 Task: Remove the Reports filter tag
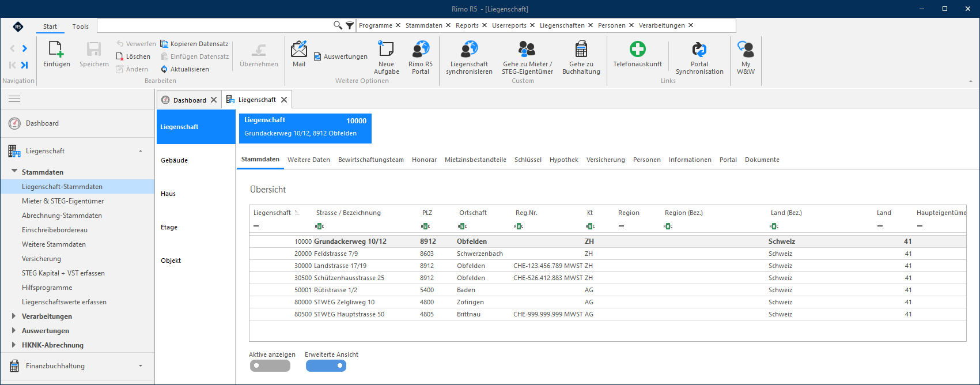pos(485,25)
